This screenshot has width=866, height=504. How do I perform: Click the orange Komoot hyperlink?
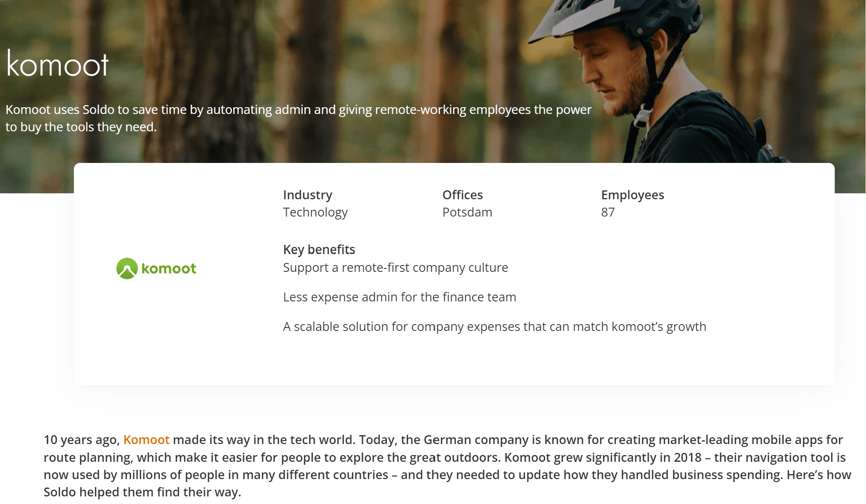click(146, 440)
